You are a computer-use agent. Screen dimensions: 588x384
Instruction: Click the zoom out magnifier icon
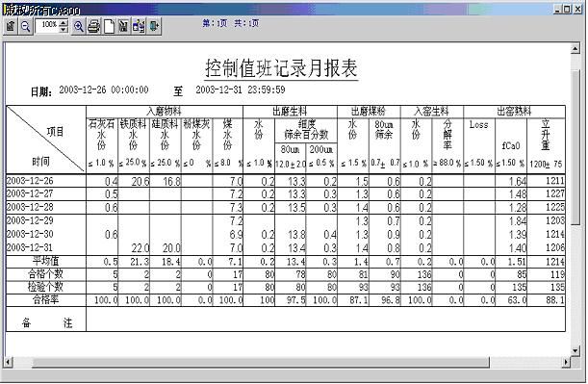pos(25,26)
